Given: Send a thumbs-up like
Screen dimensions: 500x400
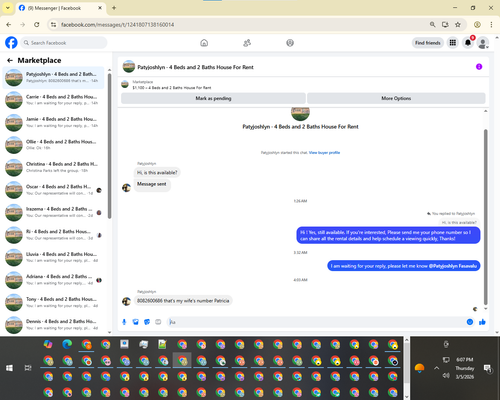Looking at the screenshot, I should (x=482, y=322).
